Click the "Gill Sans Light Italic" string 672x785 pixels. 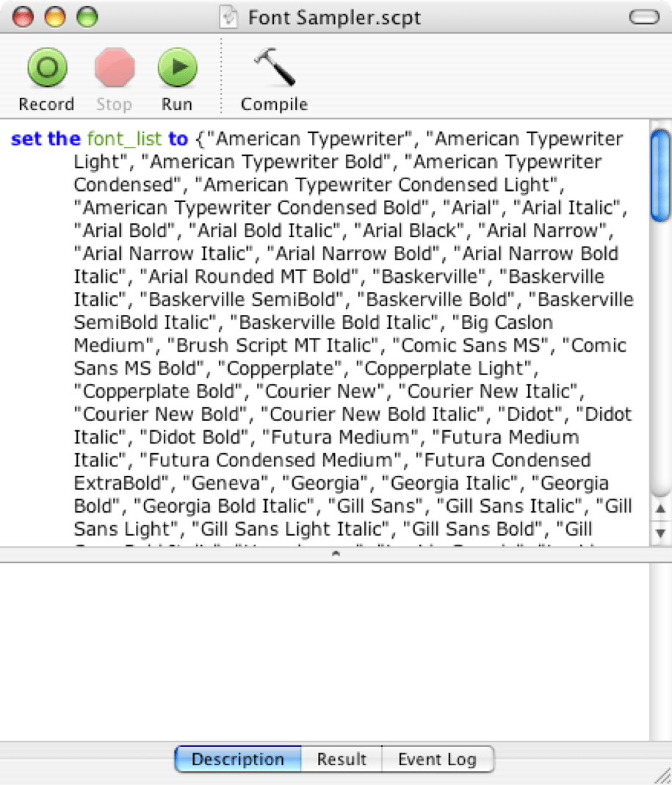coord(295,529)
